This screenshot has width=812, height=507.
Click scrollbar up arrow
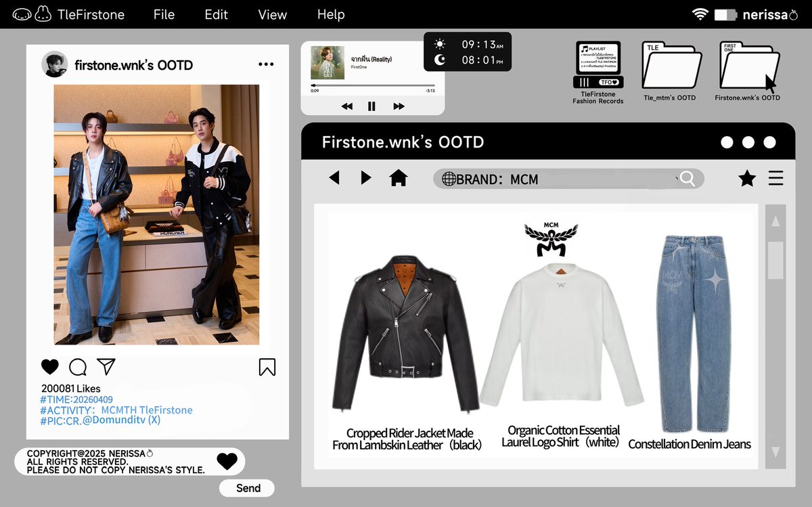[775, 221]
